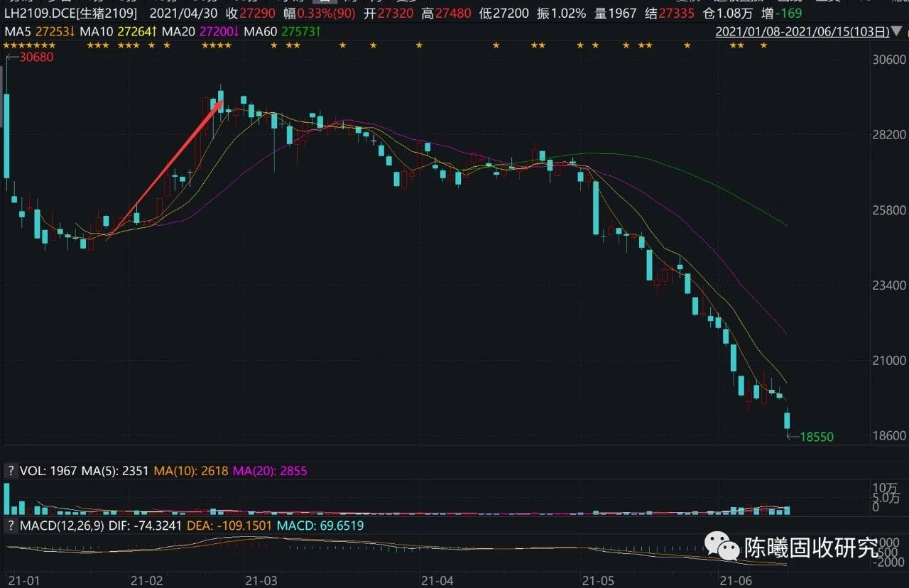Click the rightmost star event marker
The height and width of the screenshot is (588, 909).
pos(763,45)
